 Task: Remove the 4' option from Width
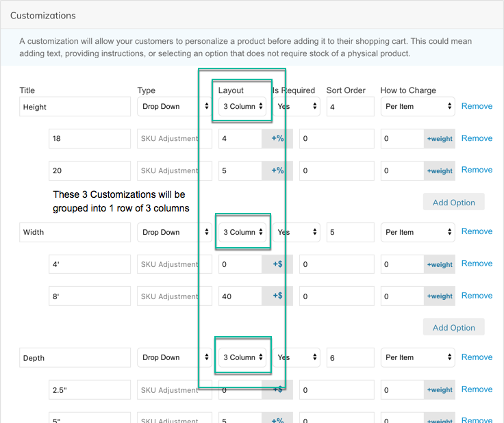pos(477,264)
